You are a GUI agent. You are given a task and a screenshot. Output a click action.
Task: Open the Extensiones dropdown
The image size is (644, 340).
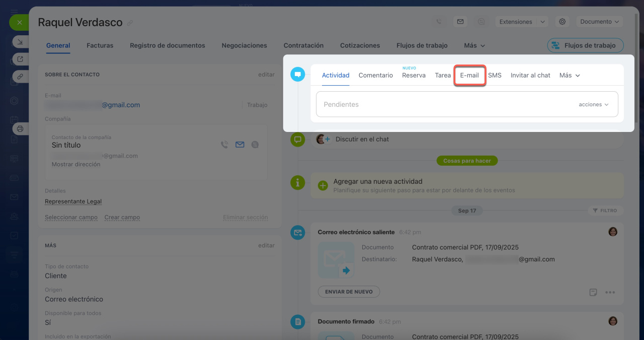point(522,22)
